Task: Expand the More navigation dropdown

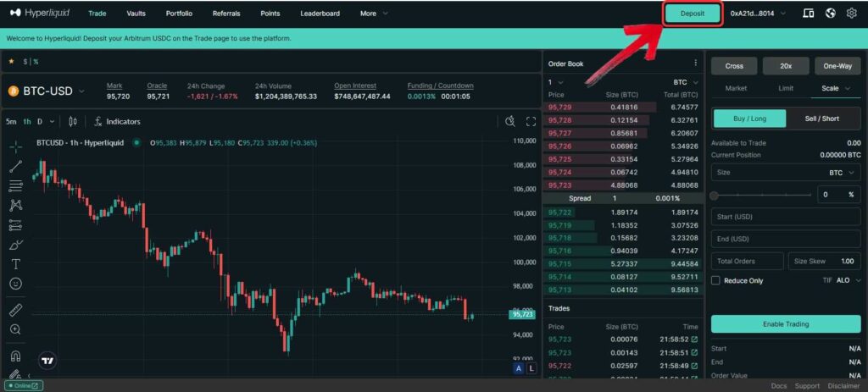Action: pyautogui.click(x=374, y=14)
